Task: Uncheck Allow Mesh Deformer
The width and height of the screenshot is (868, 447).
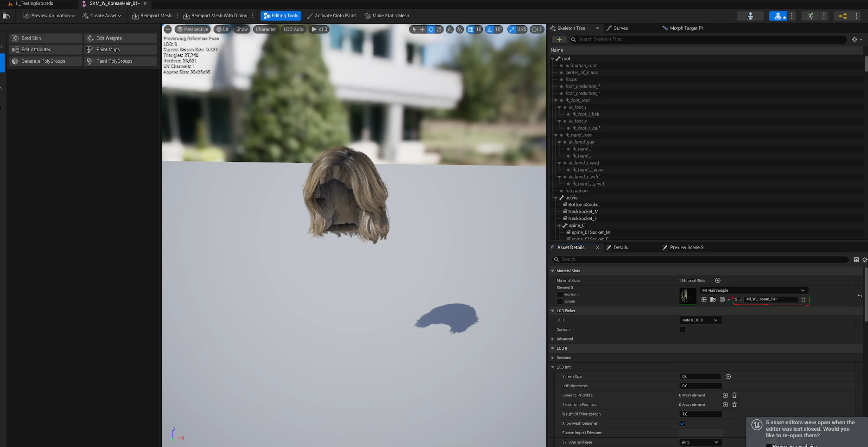Action: click(682, 423)
